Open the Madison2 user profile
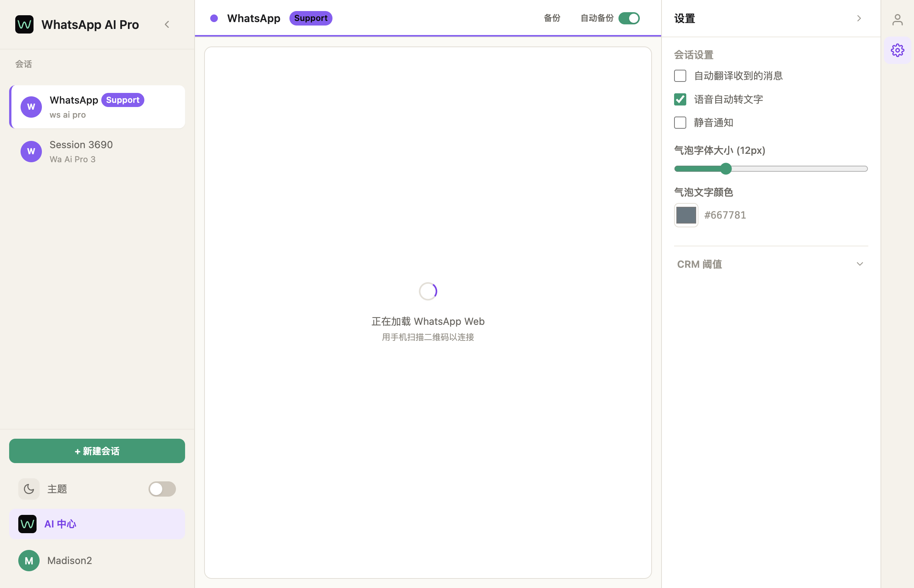Screen dimensions: 914x588 pos(97,561)
